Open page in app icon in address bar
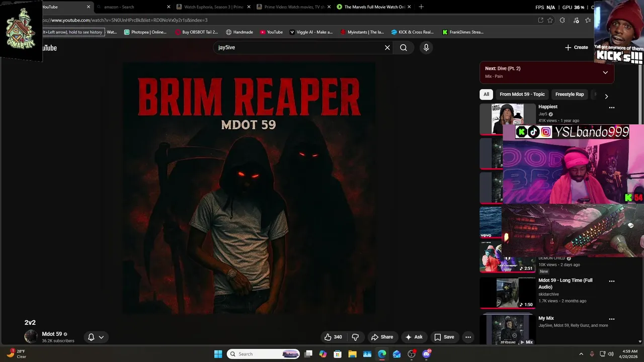The width and height of the screenshot is (644, 362). pos(540,20)
